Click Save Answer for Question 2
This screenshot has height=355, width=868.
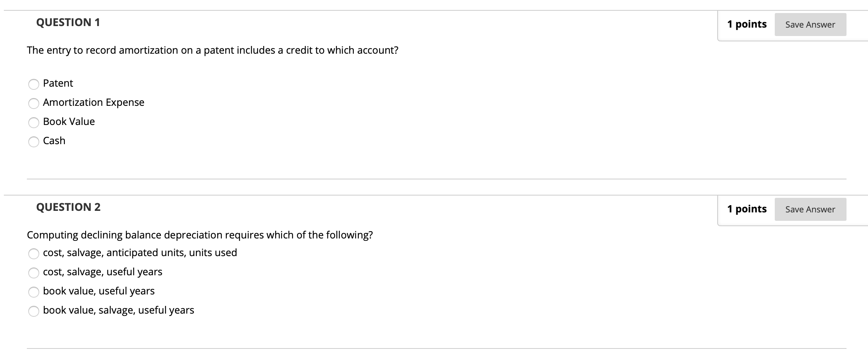(x=810, y=209)
